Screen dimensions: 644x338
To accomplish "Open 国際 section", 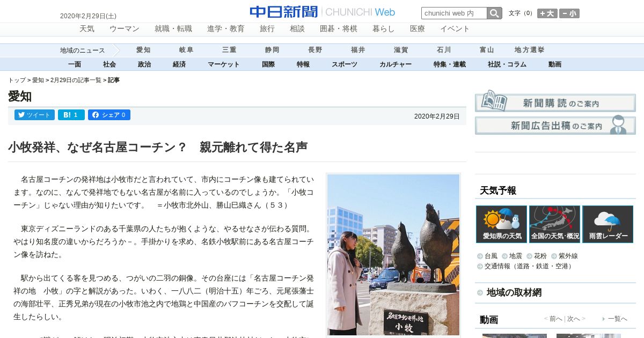I will [268, 64].
